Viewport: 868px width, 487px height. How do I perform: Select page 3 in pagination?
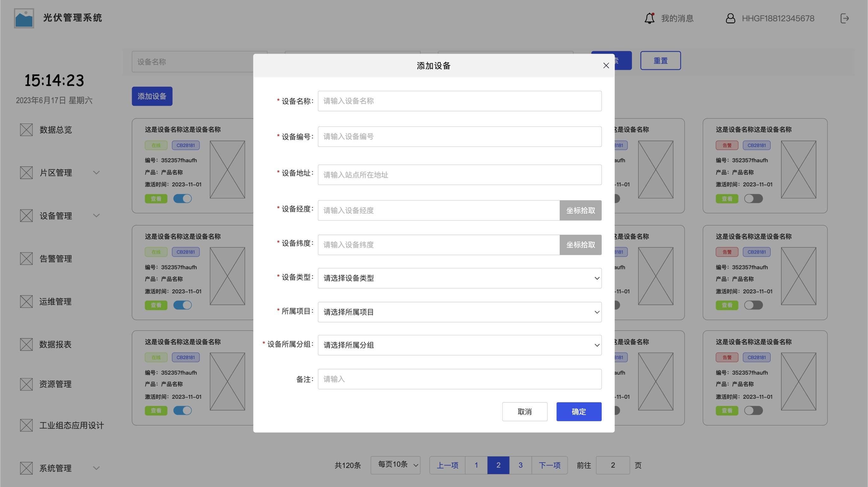(521, 465)
